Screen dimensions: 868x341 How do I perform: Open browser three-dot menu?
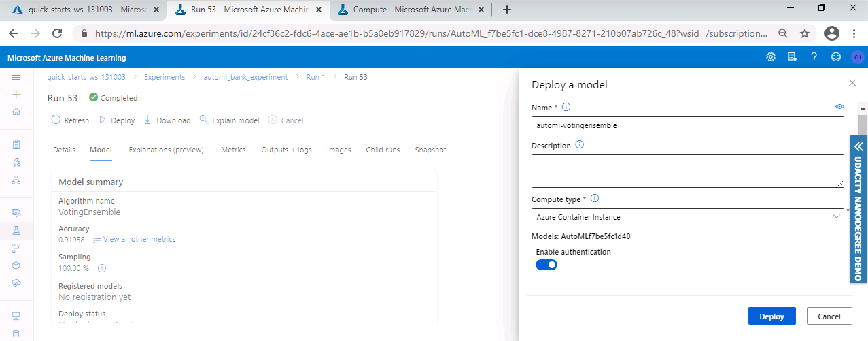pyautogui.click(x=855, y=33)
